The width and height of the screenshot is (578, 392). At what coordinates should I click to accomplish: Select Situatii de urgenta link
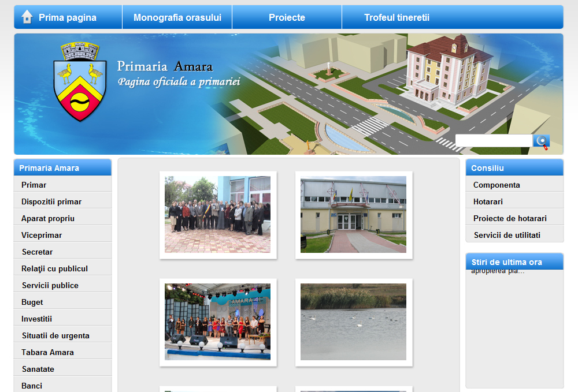[55, 335]
